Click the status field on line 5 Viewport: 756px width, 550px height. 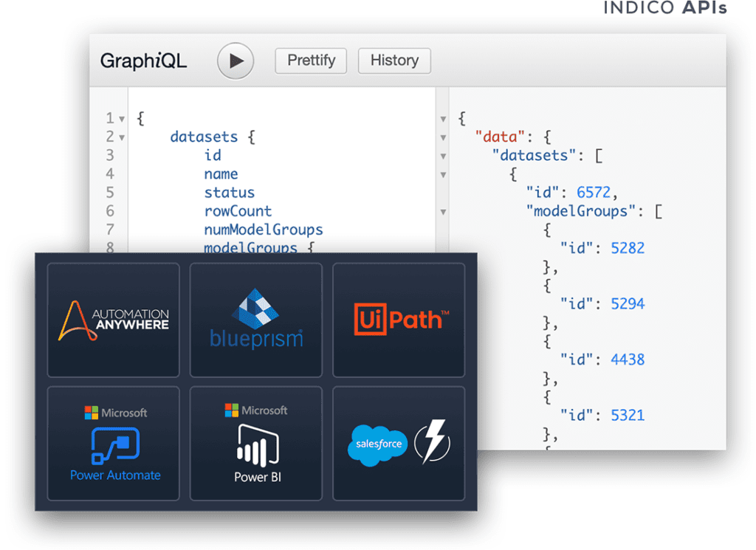pyautogui.click(x=229, y=193)
